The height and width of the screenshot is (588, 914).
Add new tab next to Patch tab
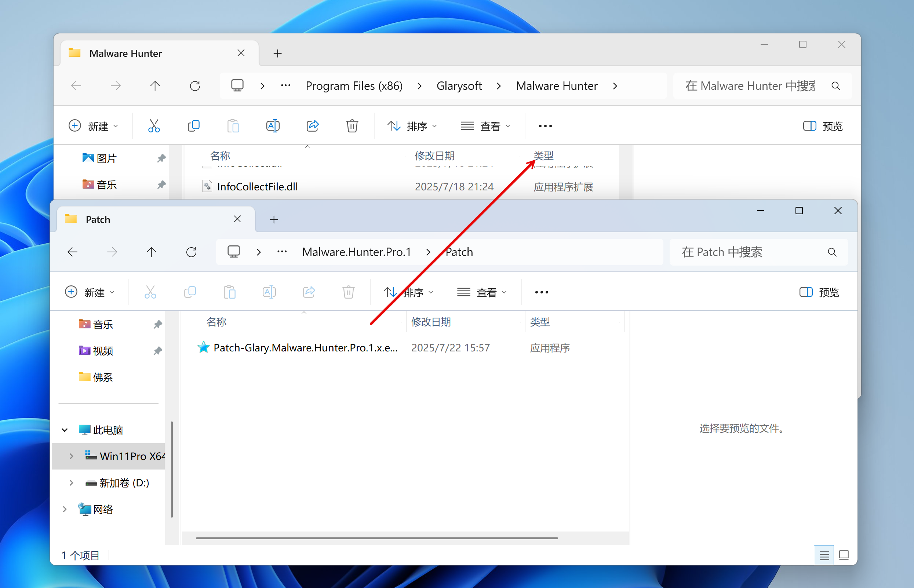click(x=274, y=220)
